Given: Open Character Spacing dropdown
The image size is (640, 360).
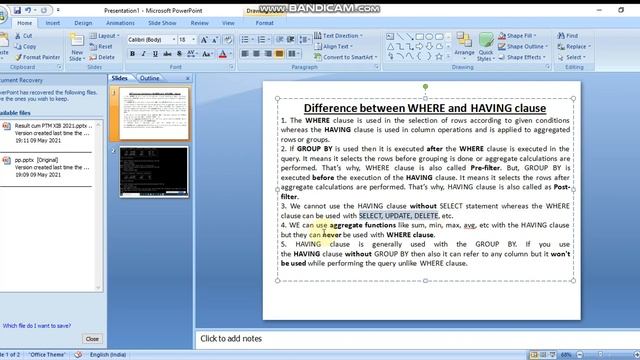Looking at the screenshot, I should tap(191, 53).
